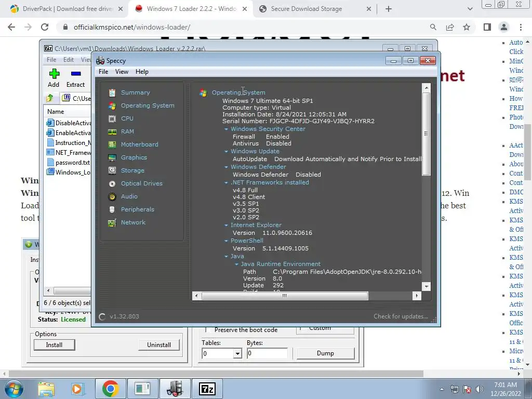Screen dimensions: 532x399
Task: Click the volume speaker tray icon
Action: 479,389
